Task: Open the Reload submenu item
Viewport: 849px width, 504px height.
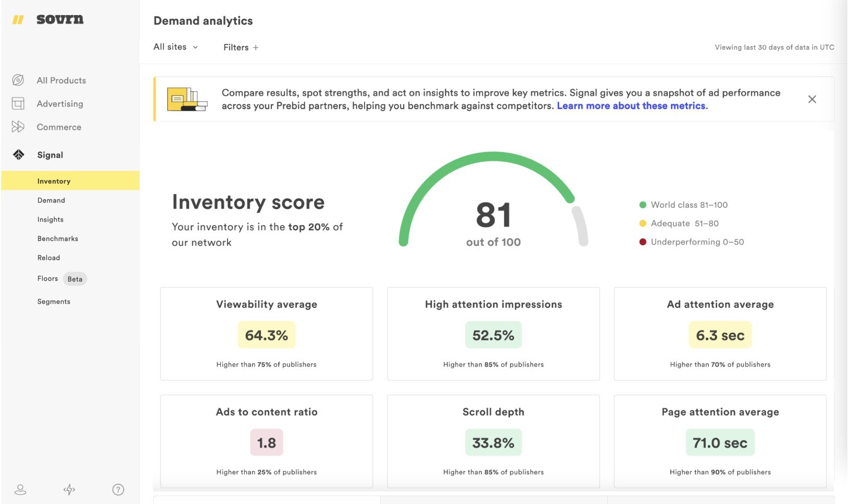Action: click(48, 258)
